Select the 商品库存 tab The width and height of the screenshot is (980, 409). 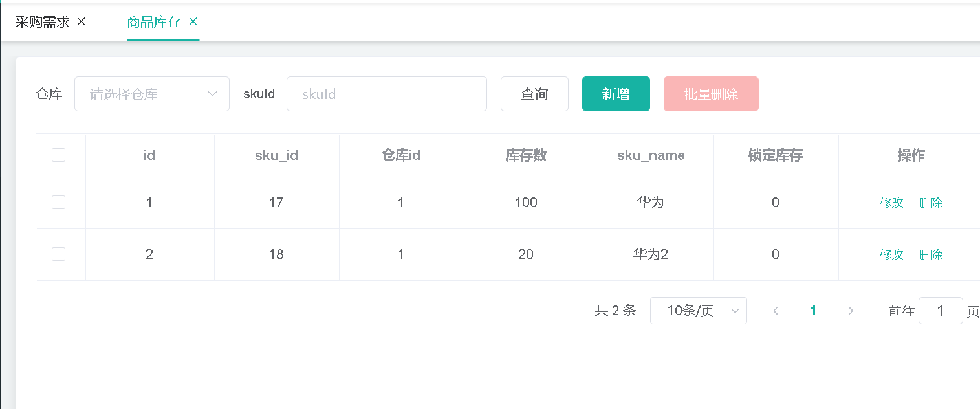pos(154,21)
